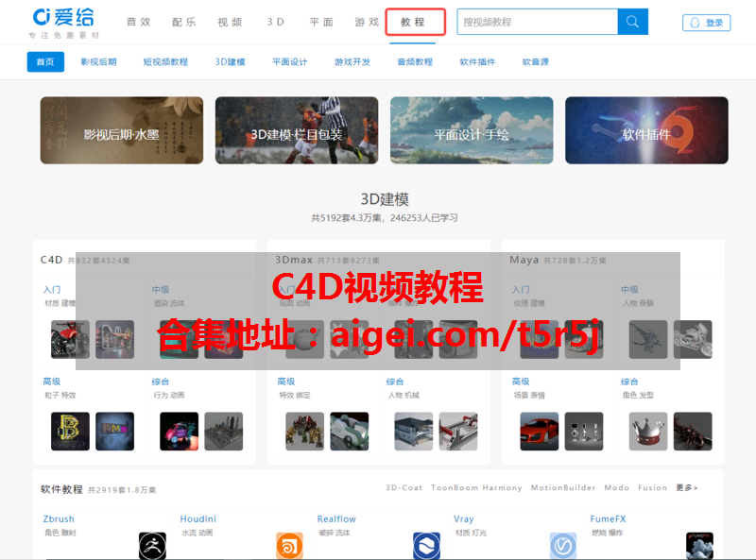
Task: Open the ToonBoom Harmony link
Action: 476,487
